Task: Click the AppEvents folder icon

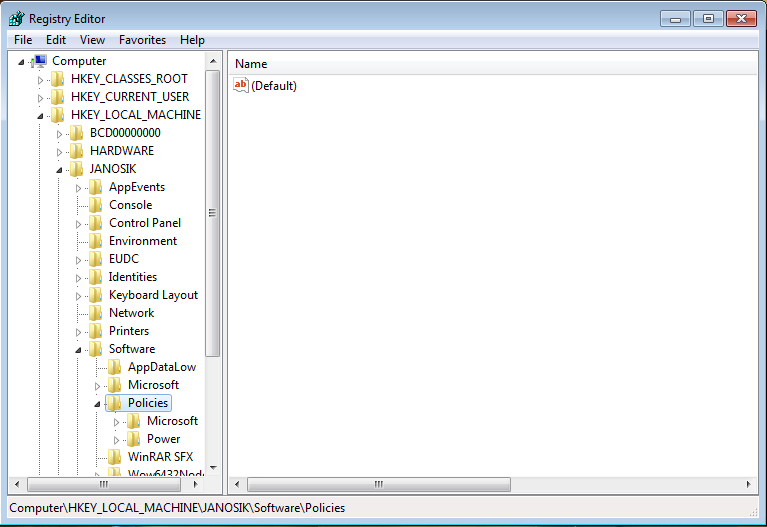Action: tap(96, 187)
